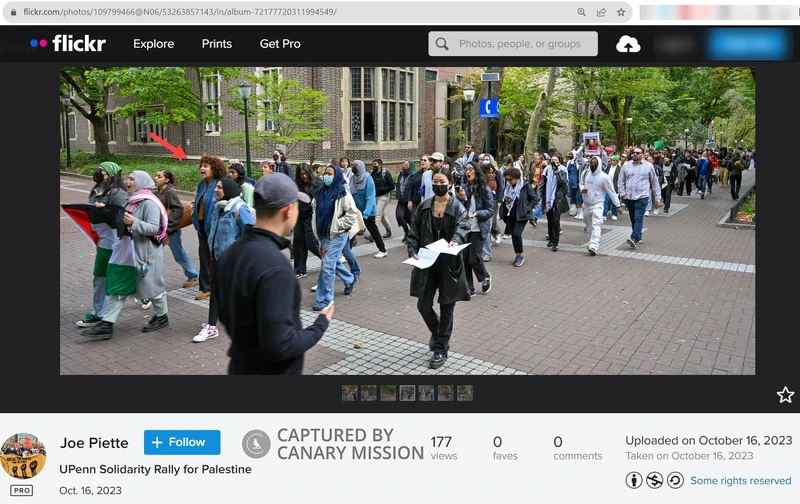This screenshot has width=800, height=504.
Task: Click the non-commercial license icon
Action: coord(654,481)
